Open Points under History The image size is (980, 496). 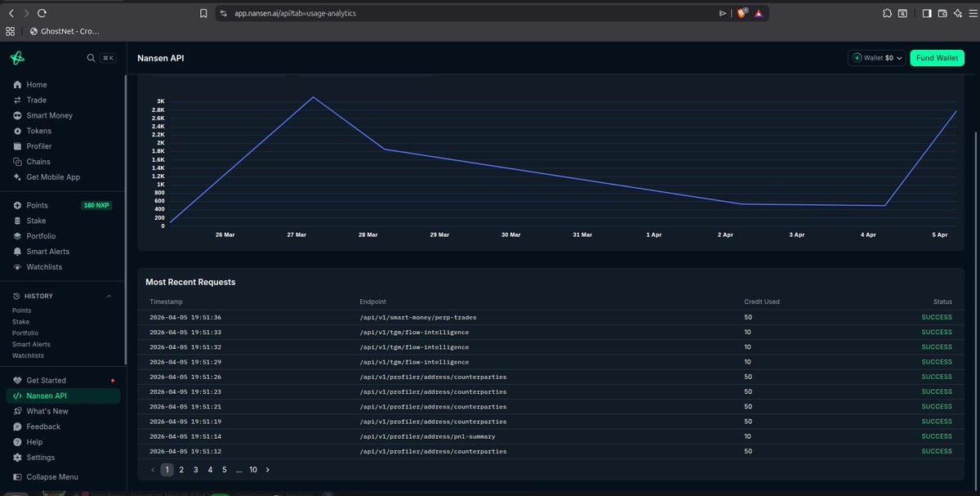(21, 311)
